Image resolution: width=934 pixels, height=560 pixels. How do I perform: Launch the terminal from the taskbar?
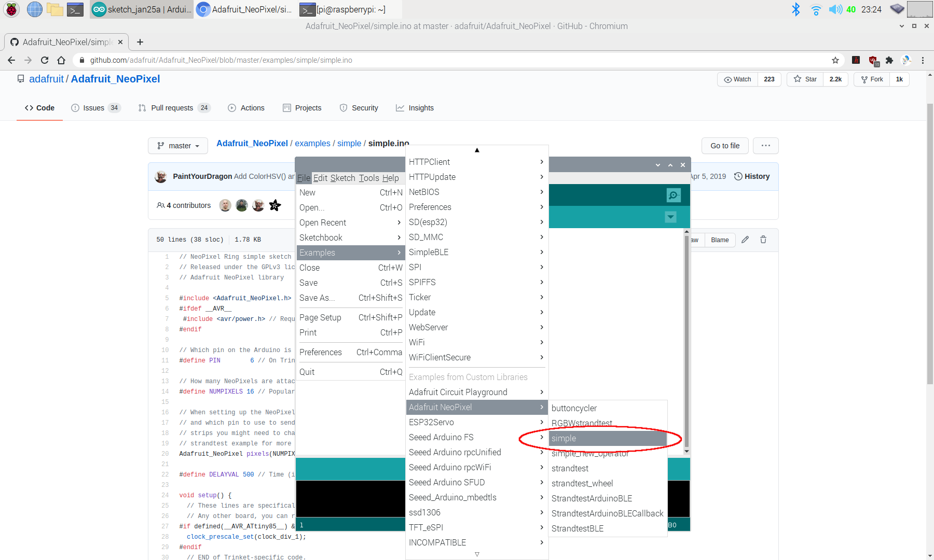tap(76, 9)
